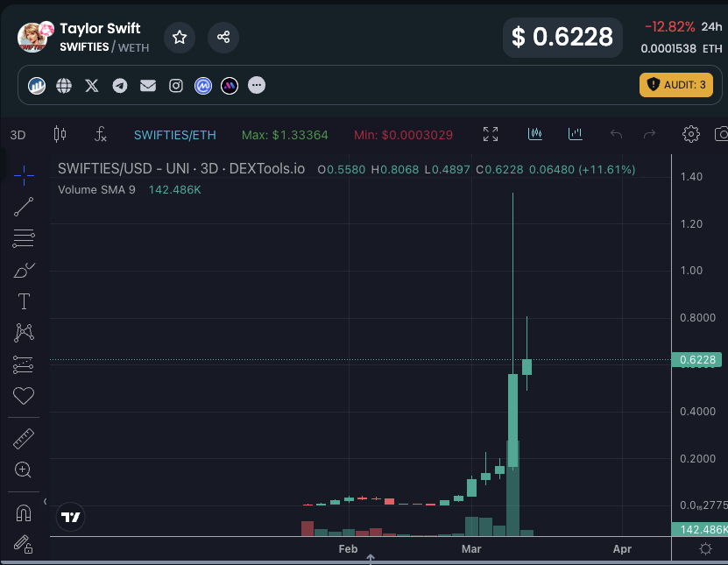Select the price forecasting and measurement tool

pyautogui.click(x=24, y=364)
